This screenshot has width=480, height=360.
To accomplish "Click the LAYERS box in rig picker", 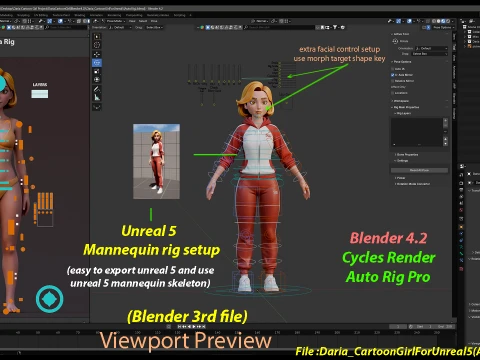I will 40,94.
